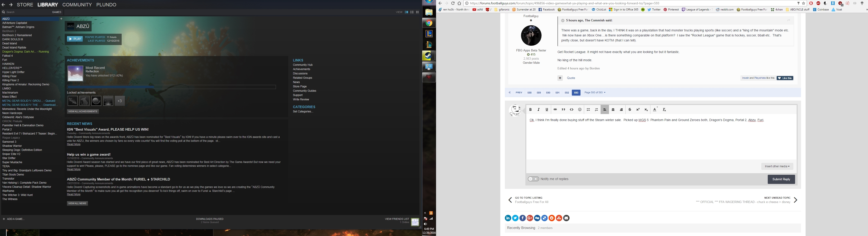Go to previous forum page via PREV

tap(519, 93)
